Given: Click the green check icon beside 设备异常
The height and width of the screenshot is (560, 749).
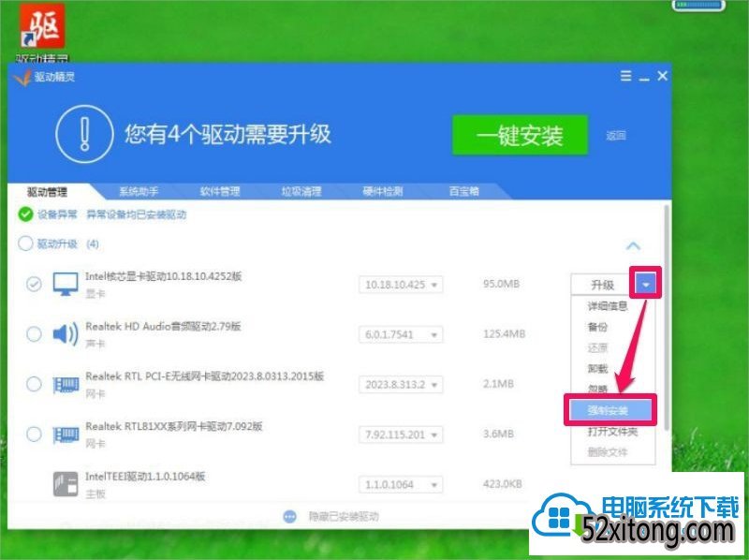Looking at the screenshot, I should [25, 214].
